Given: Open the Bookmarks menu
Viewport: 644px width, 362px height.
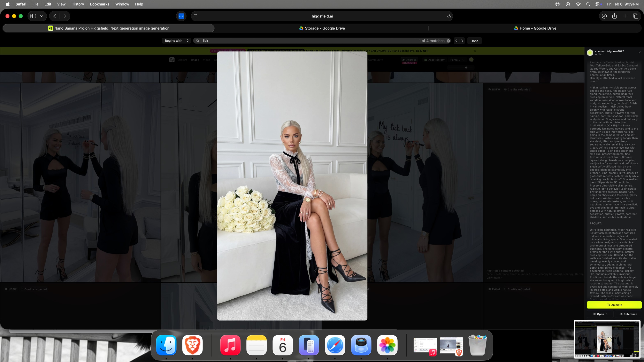Looking at the screenshot, I should pyautogui.click(x=99, y=4).
